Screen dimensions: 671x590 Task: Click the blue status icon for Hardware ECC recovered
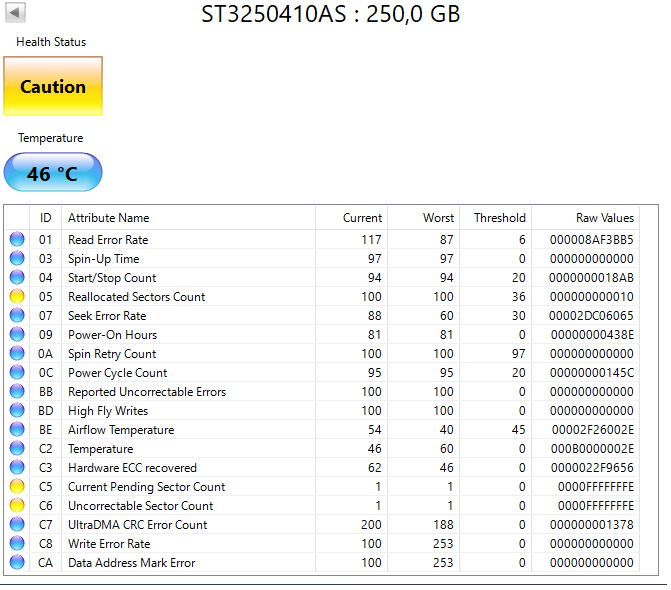[x=17, y=467]
